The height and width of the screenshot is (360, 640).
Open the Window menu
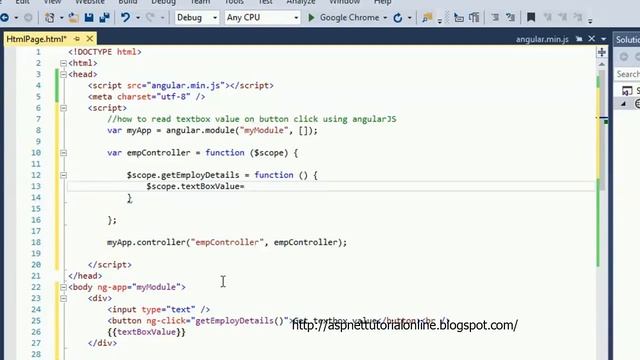(x=344, y=2)
